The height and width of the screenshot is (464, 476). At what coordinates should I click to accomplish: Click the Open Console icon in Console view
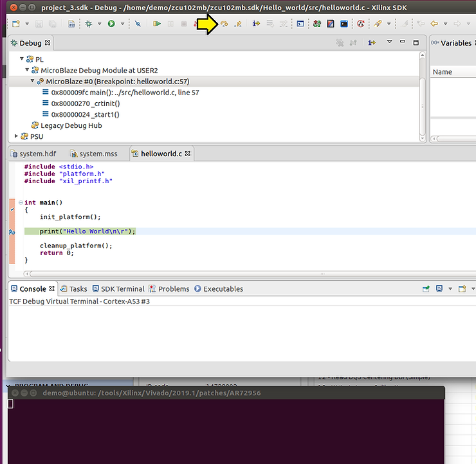[x=462, y=289]
